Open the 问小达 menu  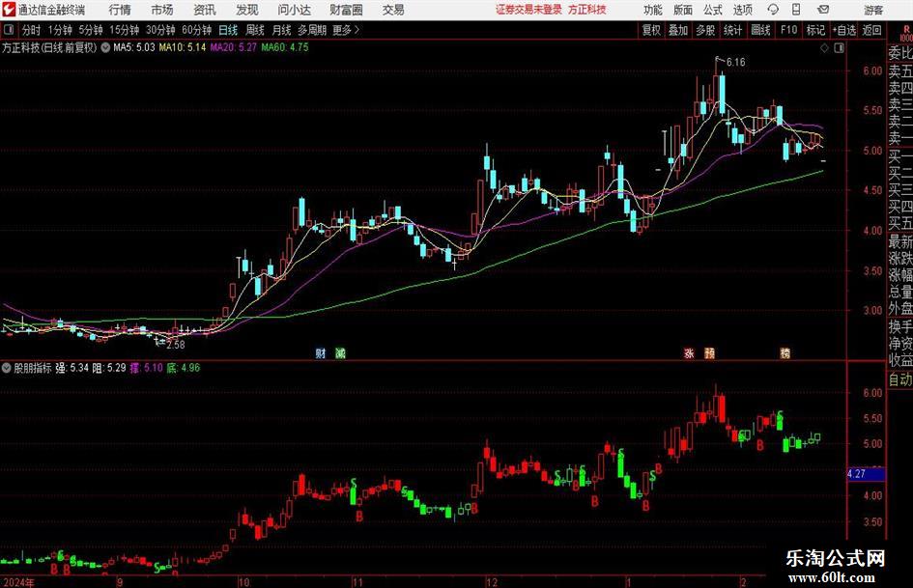coord(294,10)
